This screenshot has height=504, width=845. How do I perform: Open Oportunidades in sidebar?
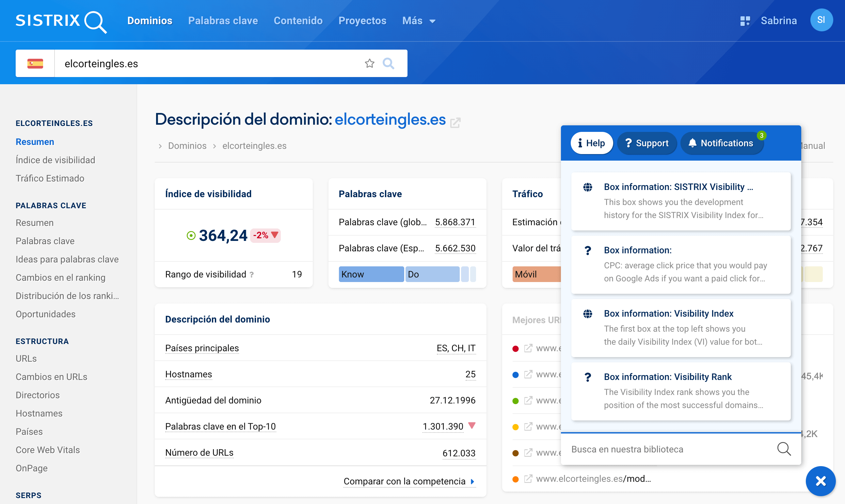[45, 314]
